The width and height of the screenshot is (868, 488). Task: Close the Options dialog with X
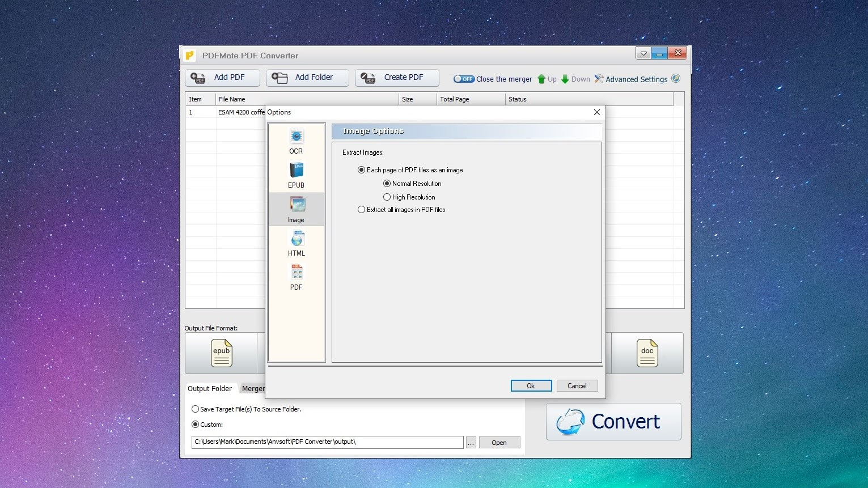pos(596,112)
